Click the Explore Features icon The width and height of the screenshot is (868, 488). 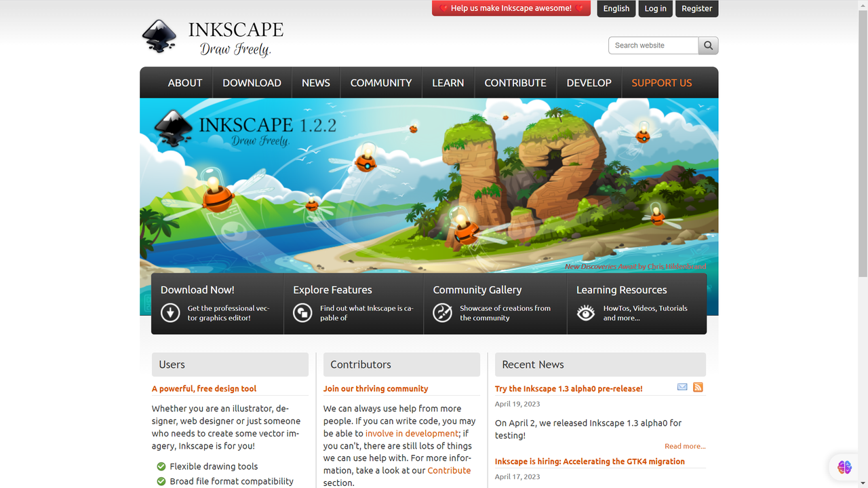(x=302, y=312)
